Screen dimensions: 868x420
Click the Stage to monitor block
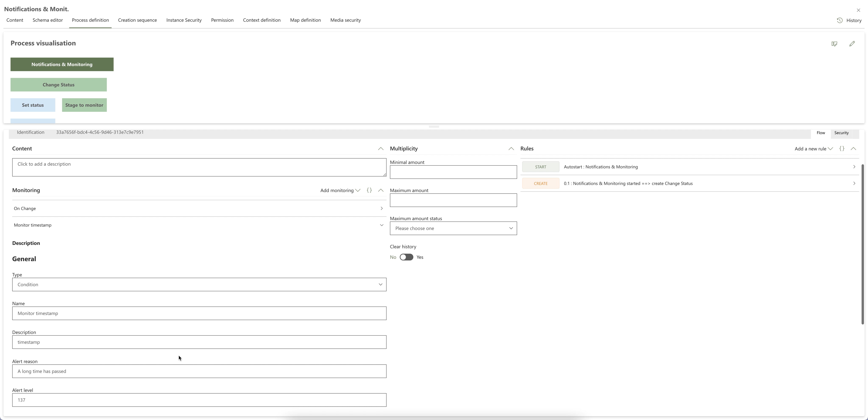[x=84, y=105]
